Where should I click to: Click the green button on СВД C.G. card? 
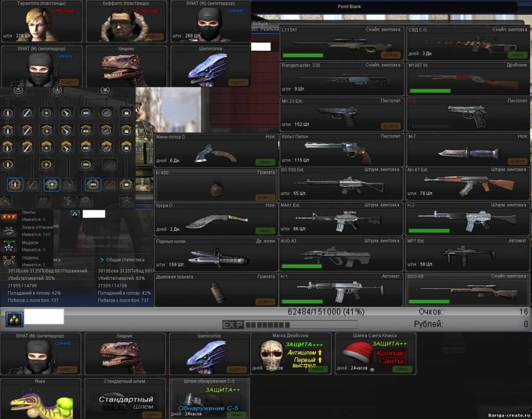517,55
